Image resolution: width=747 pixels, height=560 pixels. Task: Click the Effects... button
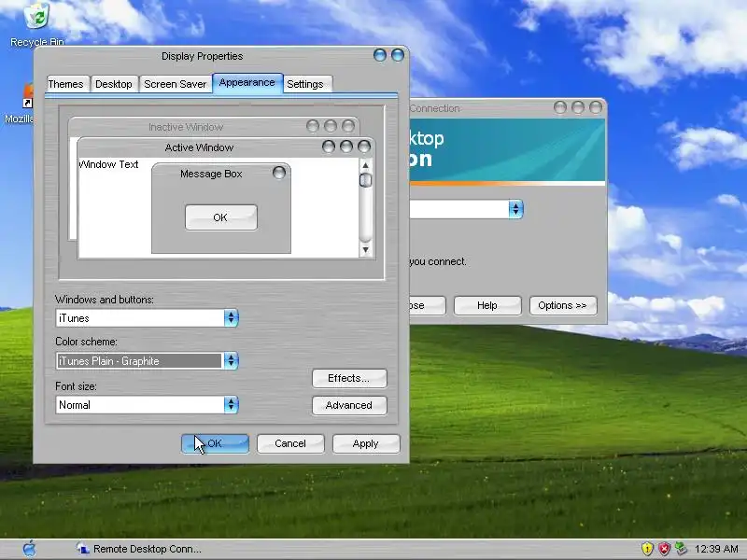pyautogui.click(x=349, y=379)
